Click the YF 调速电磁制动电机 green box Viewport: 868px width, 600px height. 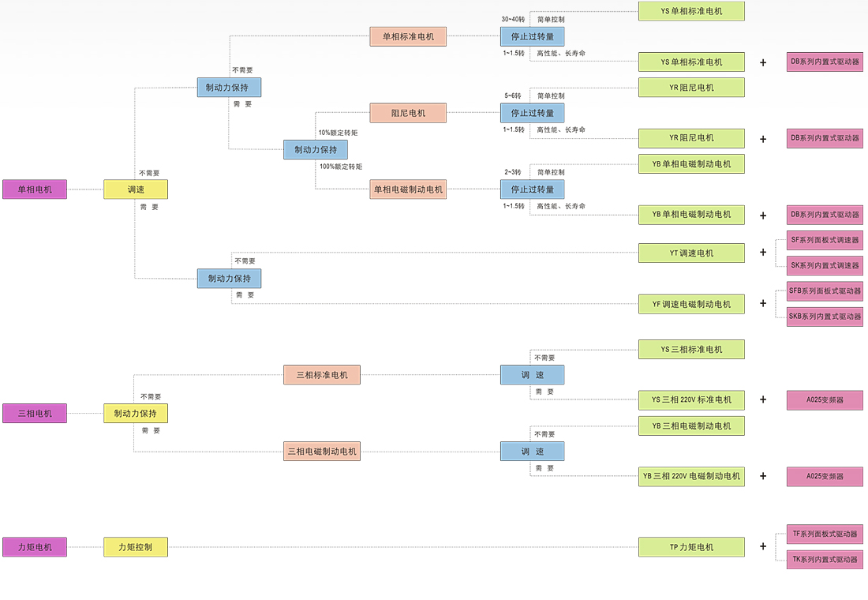coord(691,304)
